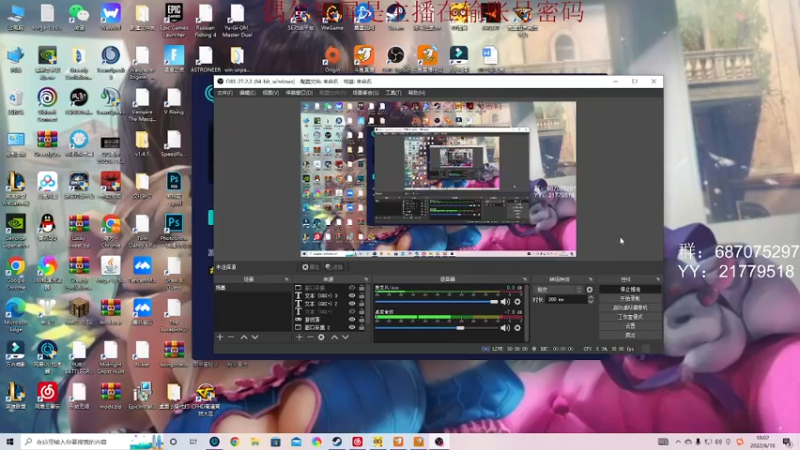Click the Stop Streaming button
The height and width of the screenshot is (450, 800).
pos(630,289)
